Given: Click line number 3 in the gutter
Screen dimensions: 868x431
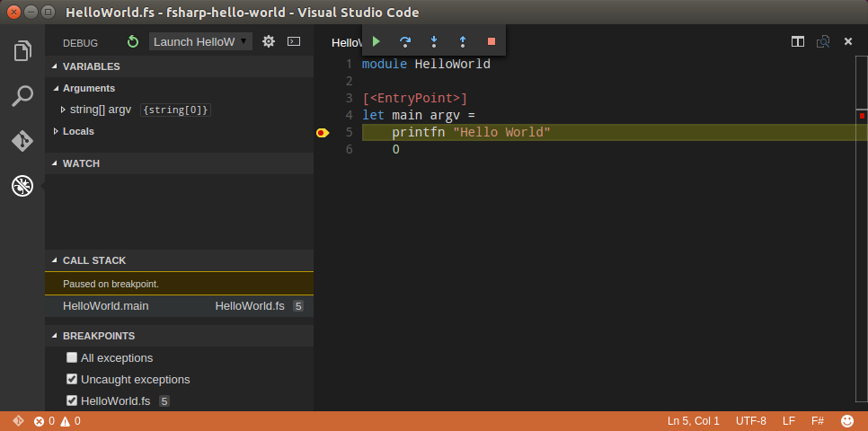Looking at the screenshot, I should [349, 99].
